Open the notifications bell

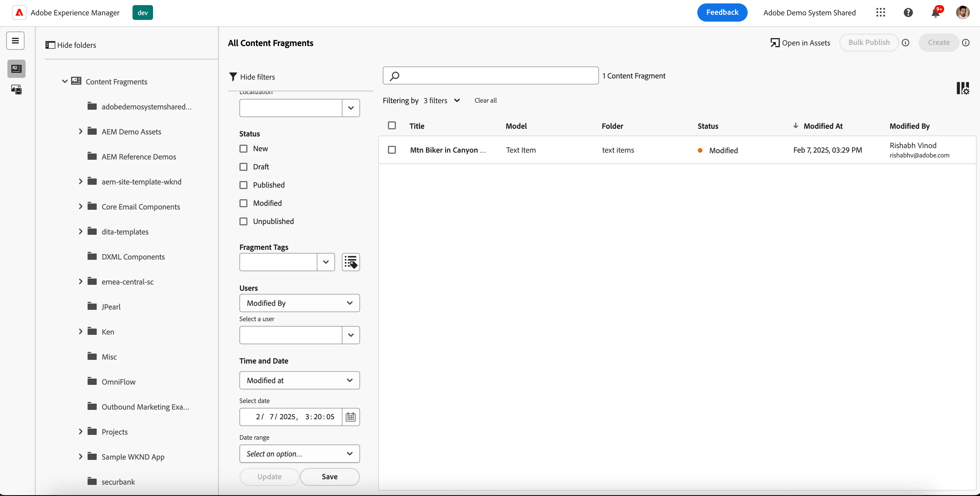935,13
